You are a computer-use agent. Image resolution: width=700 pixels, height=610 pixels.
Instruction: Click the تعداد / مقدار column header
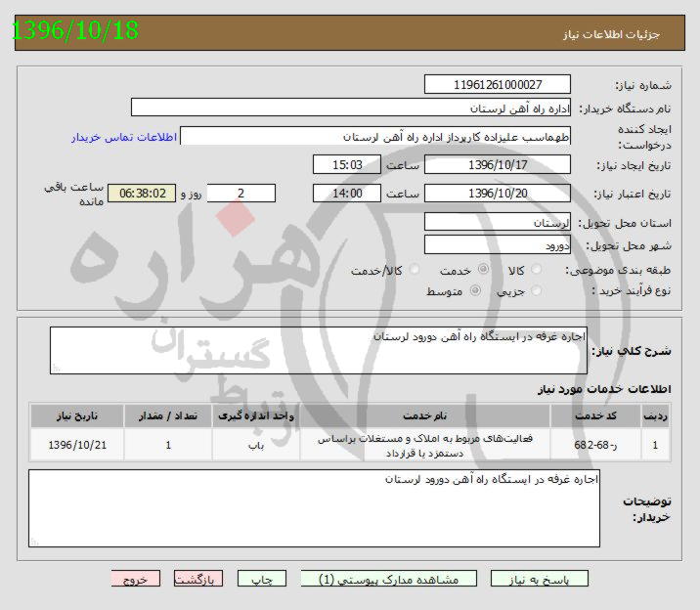168,415
